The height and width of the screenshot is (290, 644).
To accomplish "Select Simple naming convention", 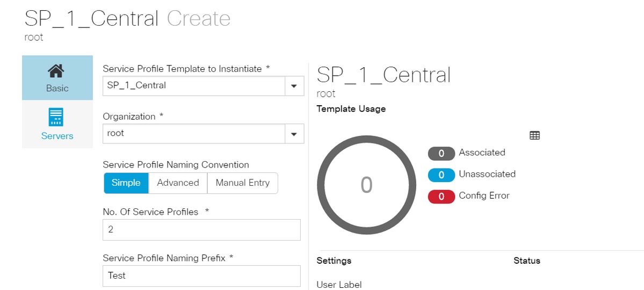I will coord(126,183).
